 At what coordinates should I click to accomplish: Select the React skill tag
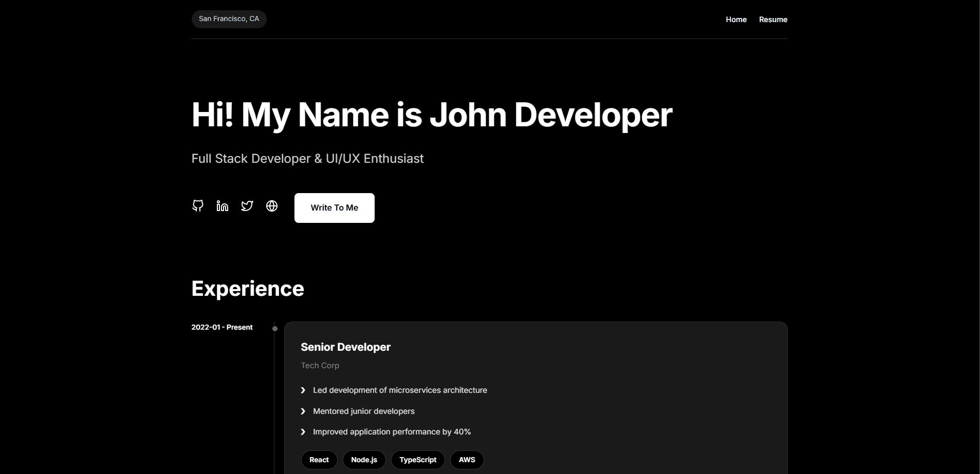(319, 460)
